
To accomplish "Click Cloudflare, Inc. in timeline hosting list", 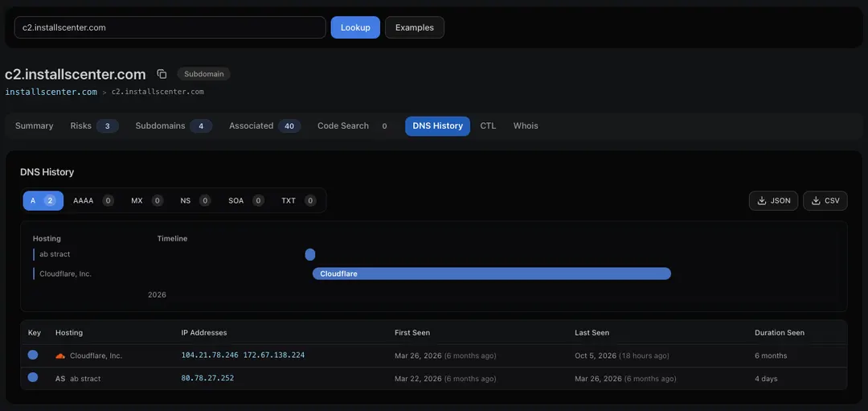I will [65, 273].
